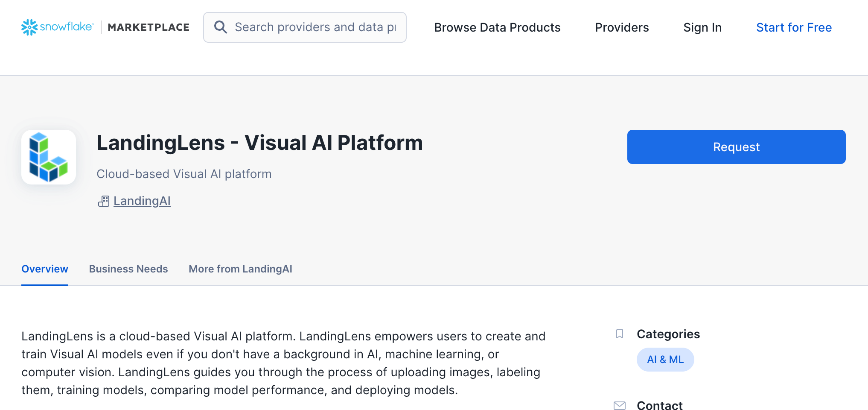Click the Start for Free link
The image size is (868, 410).
[x=794, y=27]
